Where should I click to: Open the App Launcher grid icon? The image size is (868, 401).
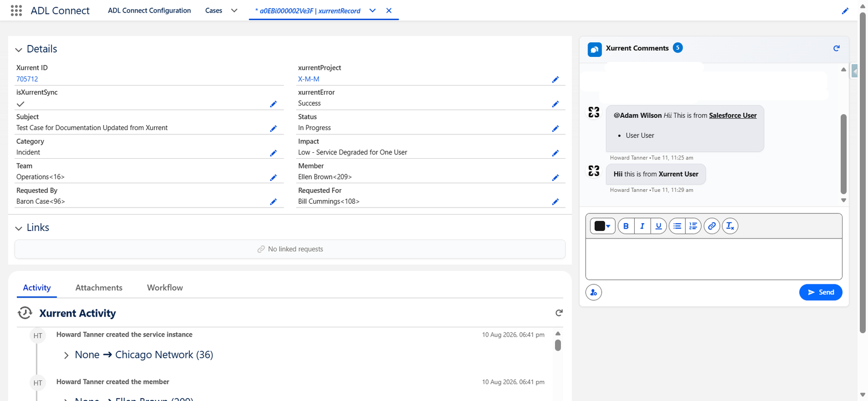pos(16,10)
